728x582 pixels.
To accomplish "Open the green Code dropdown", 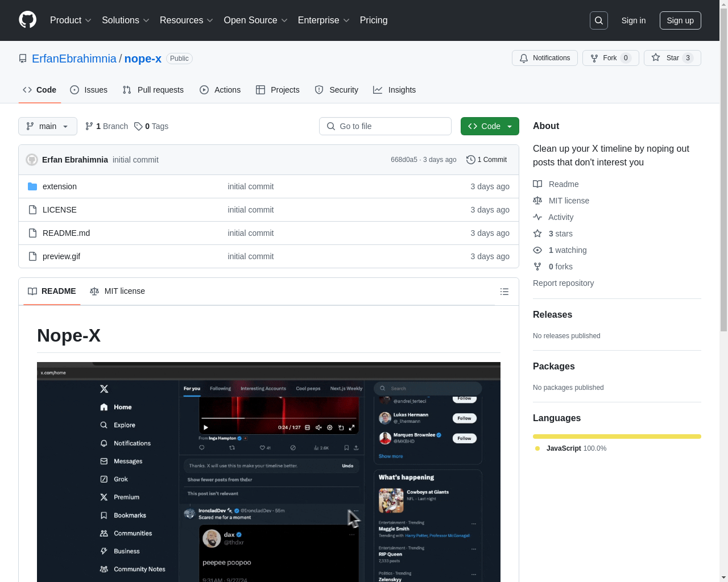I will coord(490,126).
